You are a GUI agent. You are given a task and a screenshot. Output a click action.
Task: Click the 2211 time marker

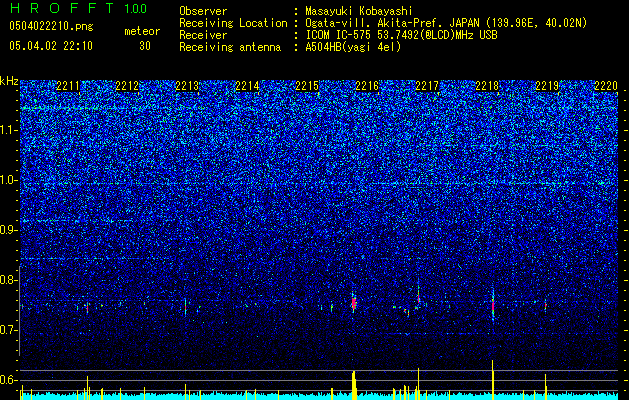coord(68,86)
